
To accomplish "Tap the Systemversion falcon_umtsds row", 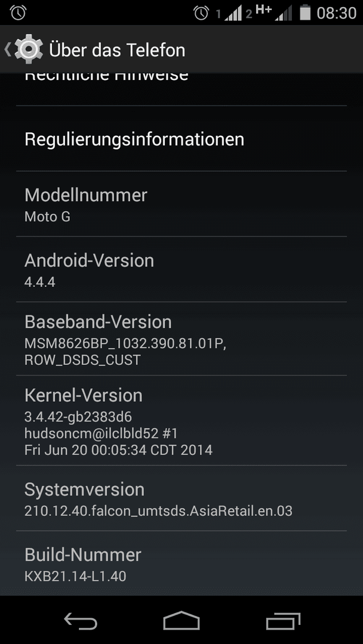I will 181,498.
